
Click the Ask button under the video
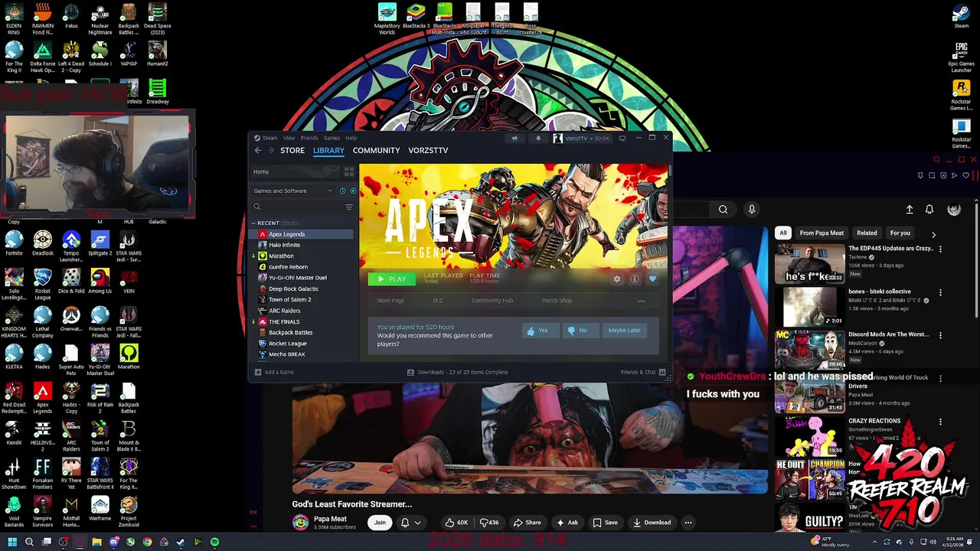(x=567, y=523)
